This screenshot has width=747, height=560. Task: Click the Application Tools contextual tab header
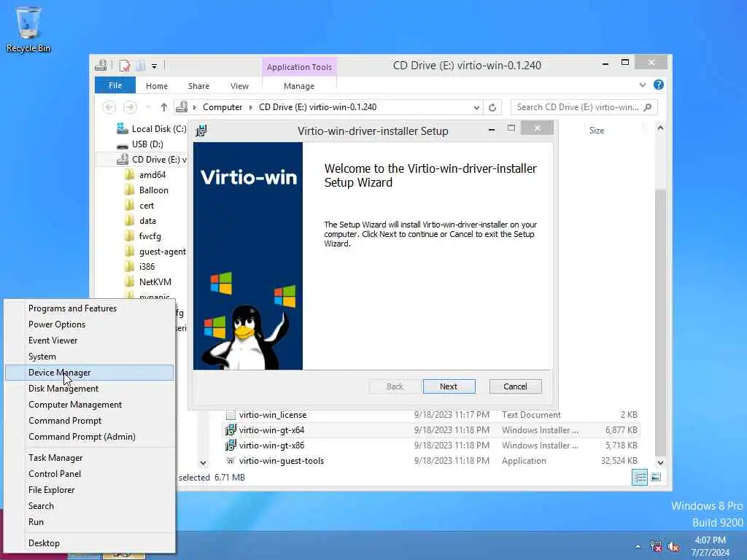[299, 67]
